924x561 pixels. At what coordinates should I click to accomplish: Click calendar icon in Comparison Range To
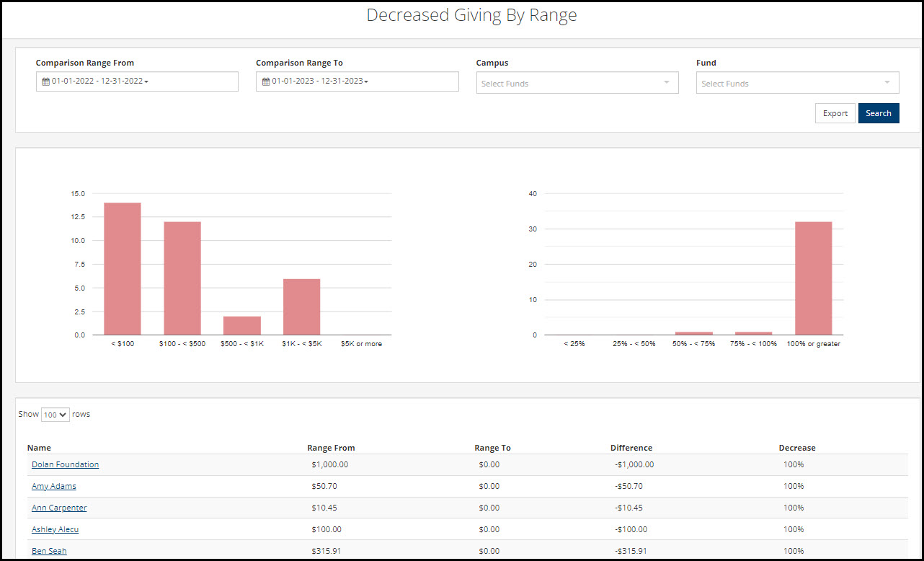click(x=266, y=81)
